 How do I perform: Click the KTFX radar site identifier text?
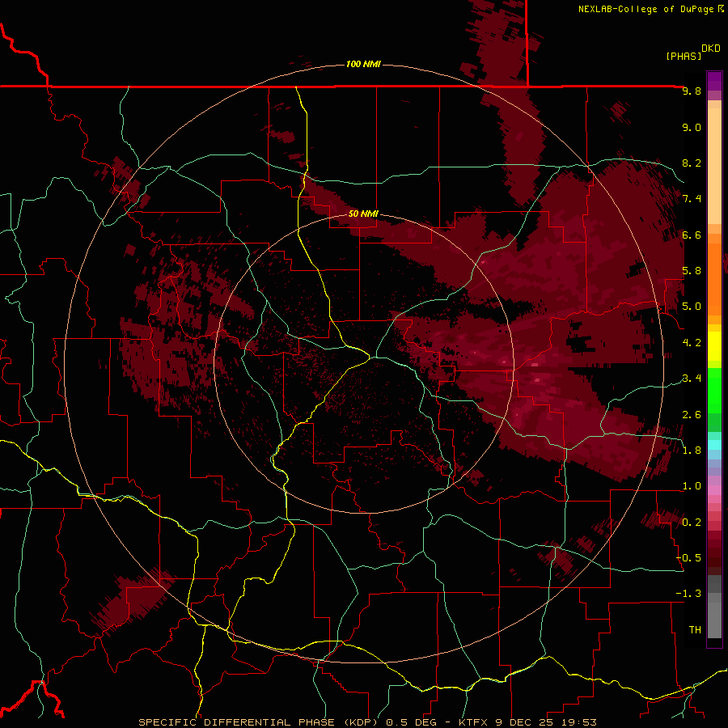pos(474,722)
